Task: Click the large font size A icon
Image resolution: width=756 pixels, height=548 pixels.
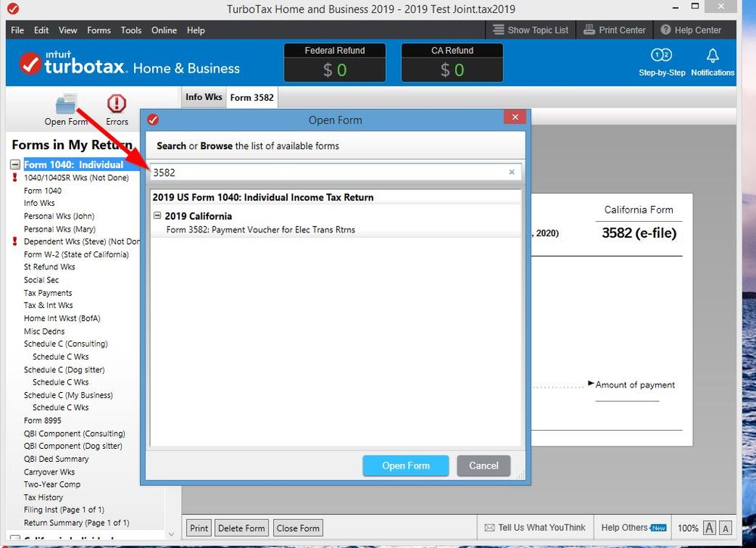Action: click(709, 528)
